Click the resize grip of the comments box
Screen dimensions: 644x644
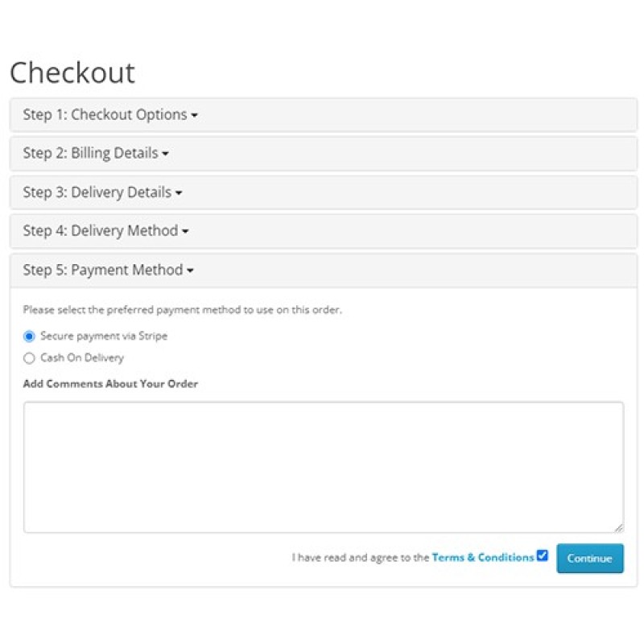pos(620,528)
